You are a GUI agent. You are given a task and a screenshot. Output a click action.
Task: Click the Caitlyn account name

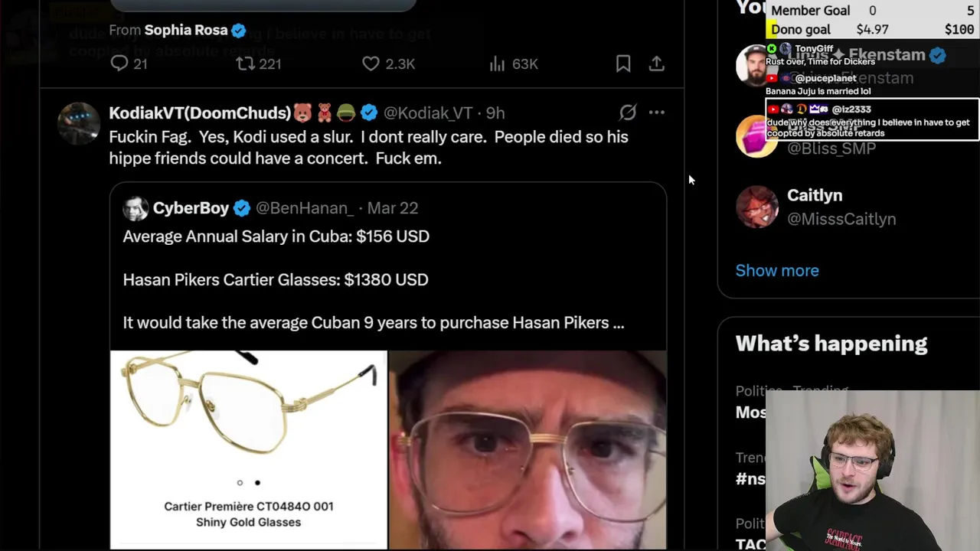click(x=815, y=196)
